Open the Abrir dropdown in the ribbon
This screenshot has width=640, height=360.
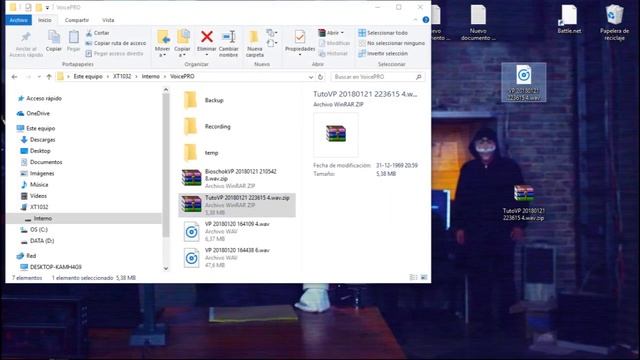(331, 33)
